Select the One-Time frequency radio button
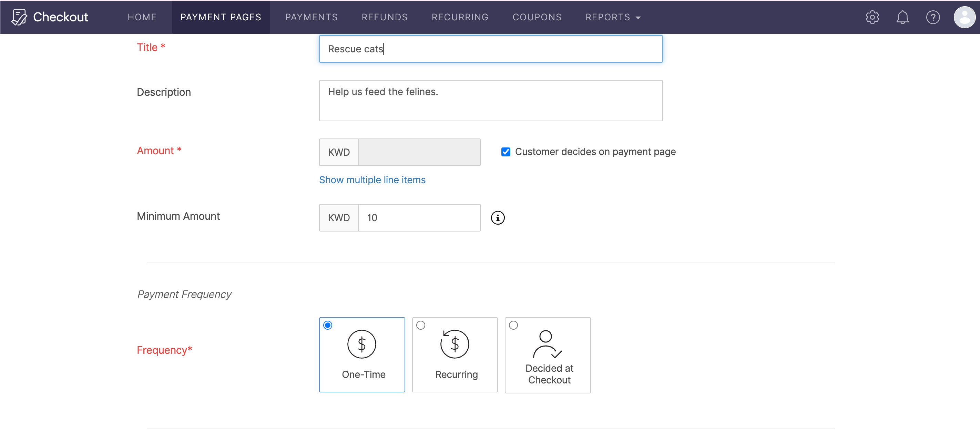 327,325
